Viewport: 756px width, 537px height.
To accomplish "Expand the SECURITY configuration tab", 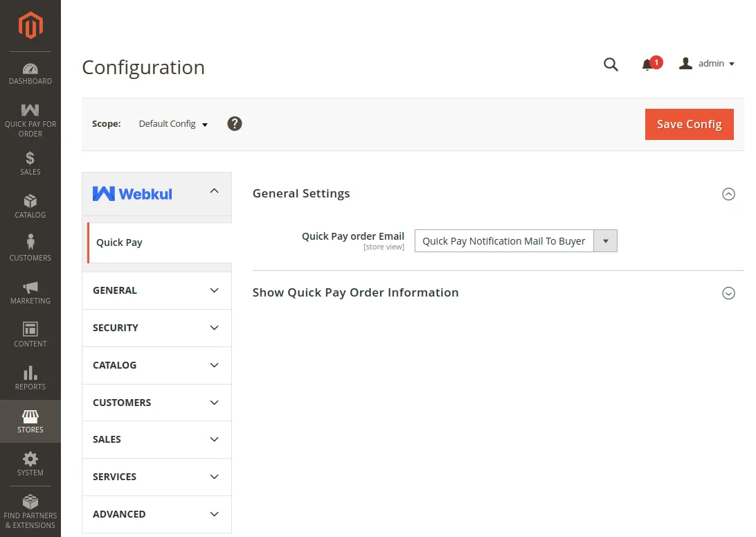I will [x=156, y=328].
